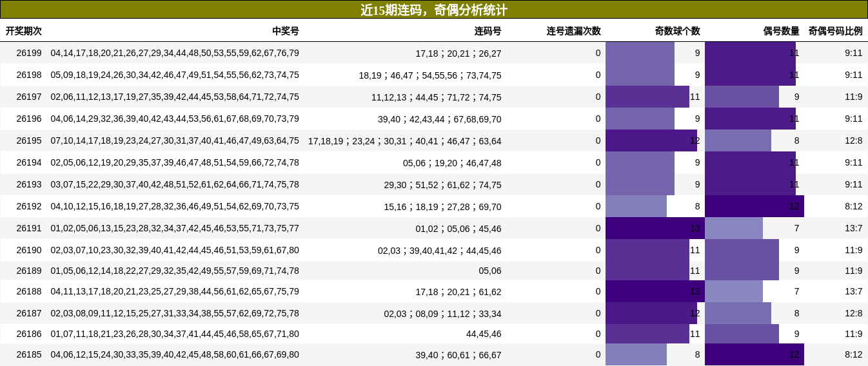This screenshot has width=868, height=366.
Task: Select draw number 26197
Action: pyautogui.click(x=29, y=97)
